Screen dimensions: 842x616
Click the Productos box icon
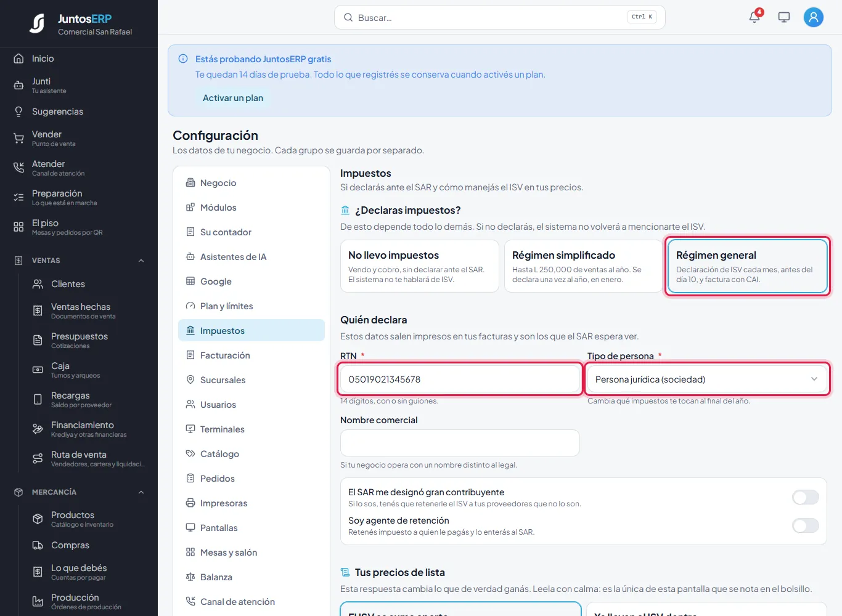(x=38, y=519)
